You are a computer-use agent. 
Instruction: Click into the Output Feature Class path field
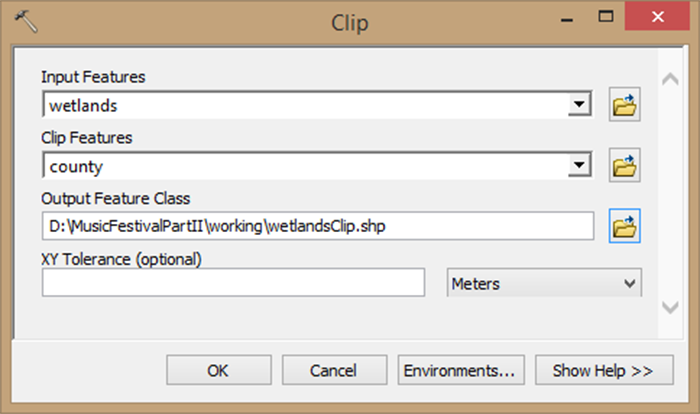(318, 227)
